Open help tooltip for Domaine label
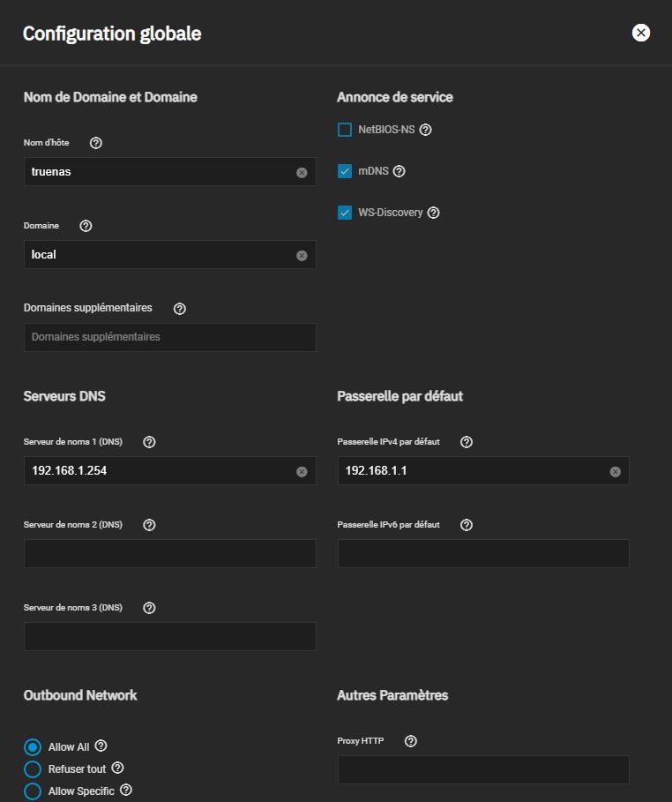Viewport: 672px width, 802px height. [x=86, y=226]
